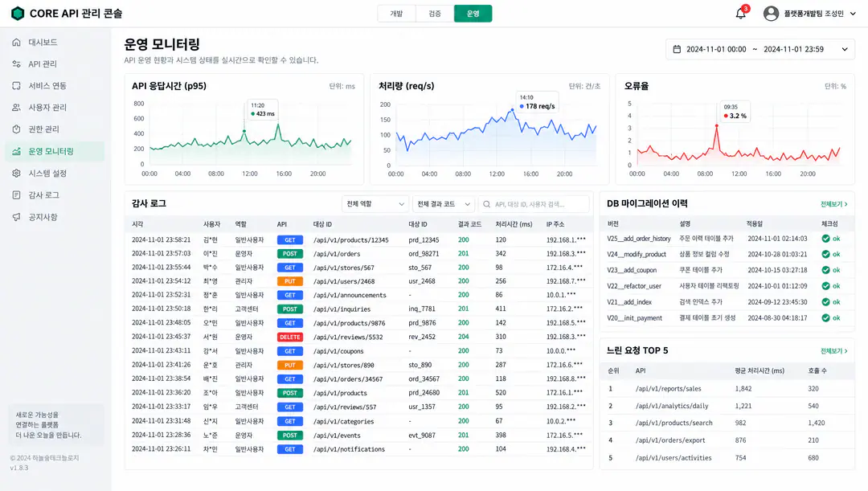
Task: Open 시스템 설정 in the sidebar
Action: tap(55, 174)
